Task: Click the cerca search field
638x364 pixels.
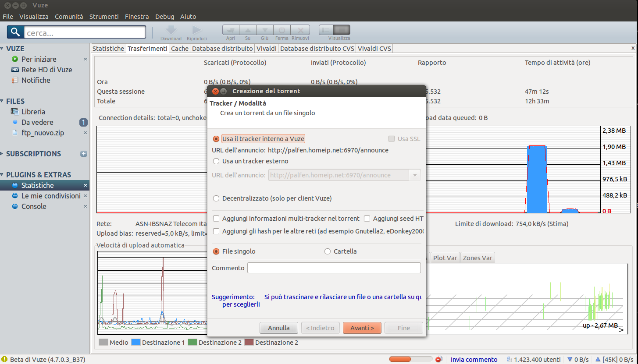Action: click(x=85, y=32)
